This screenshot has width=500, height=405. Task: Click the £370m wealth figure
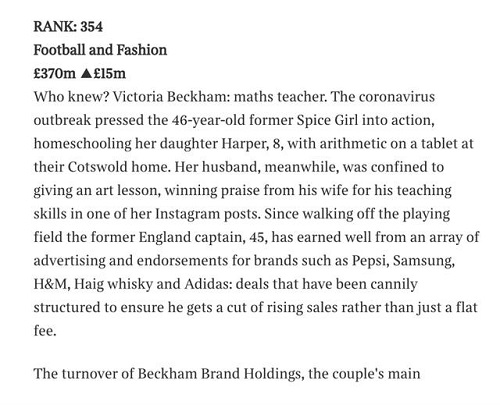point(55,74)
